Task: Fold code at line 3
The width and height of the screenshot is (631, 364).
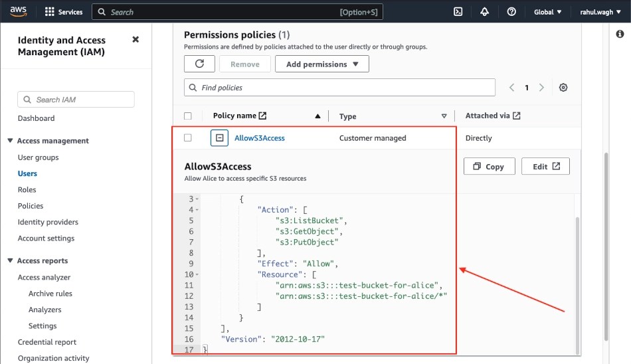Action: point(197,199)
